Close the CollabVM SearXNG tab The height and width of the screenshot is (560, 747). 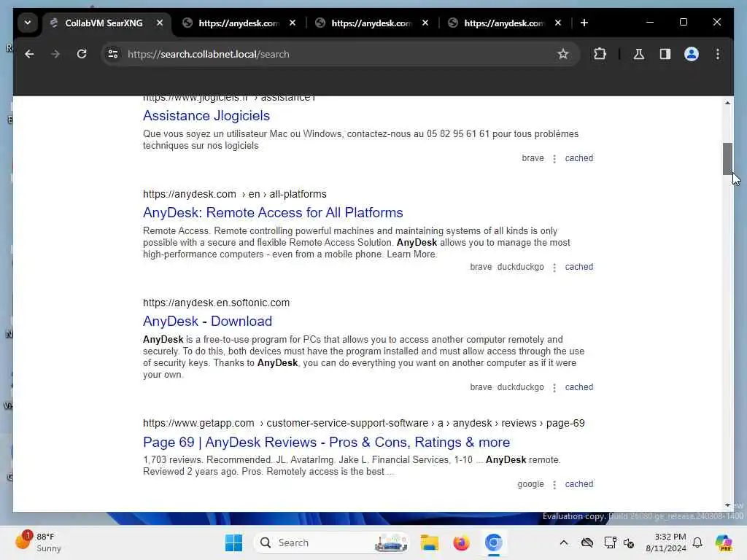(160, 23)
